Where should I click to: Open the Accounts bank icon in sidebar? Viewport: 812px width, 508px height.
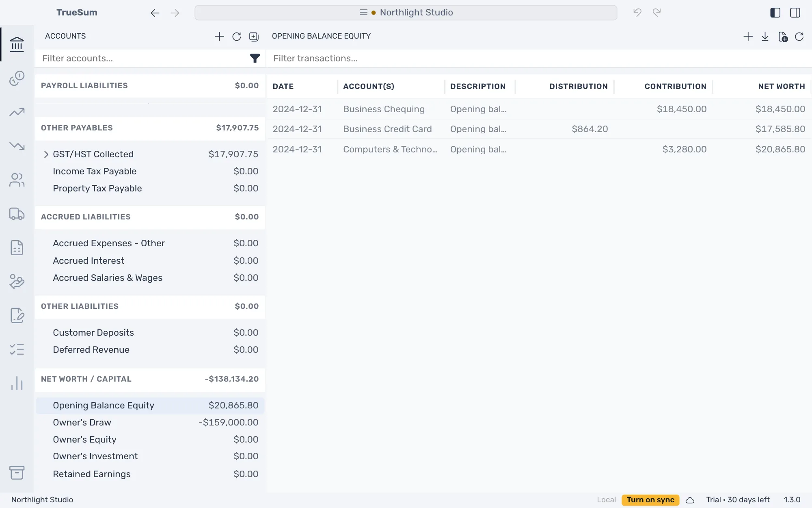(x=17, y=44)
